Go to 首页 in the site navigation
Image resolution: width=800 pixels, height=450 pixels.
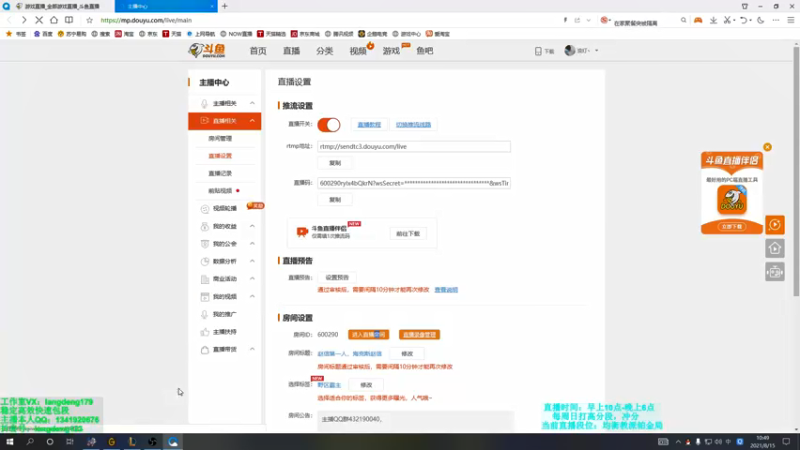(x=258, y=51)
